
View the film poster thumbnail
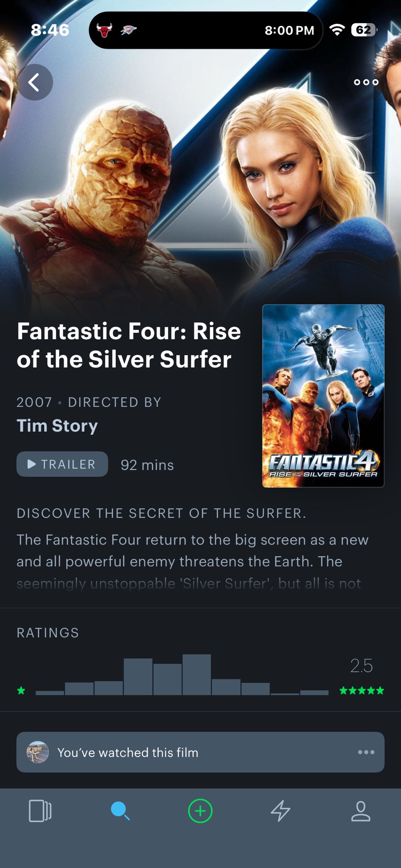tap(323, 396)
